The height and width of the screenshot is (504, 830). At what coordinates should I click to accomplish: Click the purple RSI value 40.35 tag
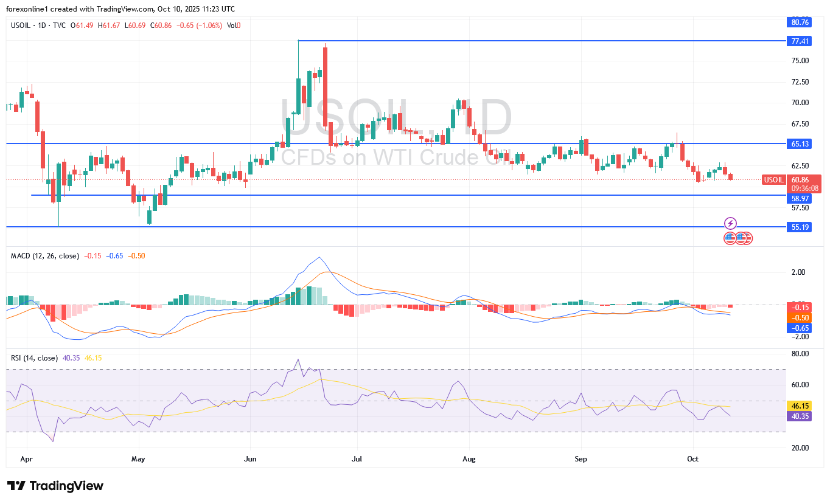click(800, 416)
